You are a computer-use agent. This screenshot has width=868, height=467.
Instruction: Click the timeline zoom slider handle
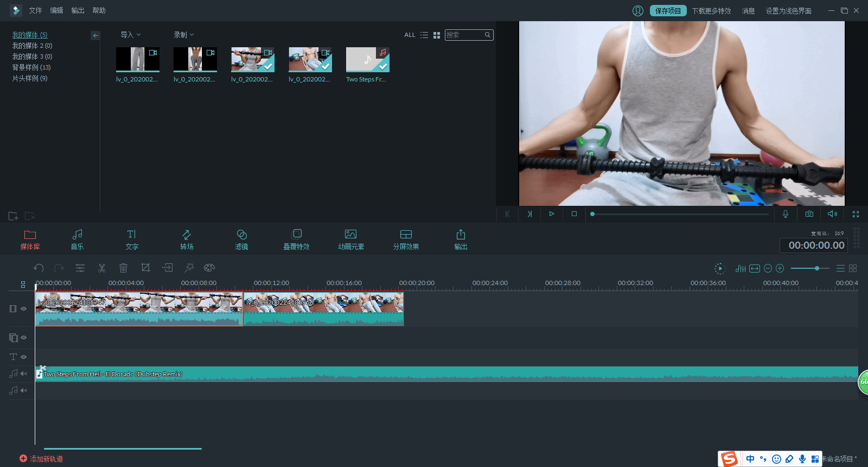(x=817, y=268)
